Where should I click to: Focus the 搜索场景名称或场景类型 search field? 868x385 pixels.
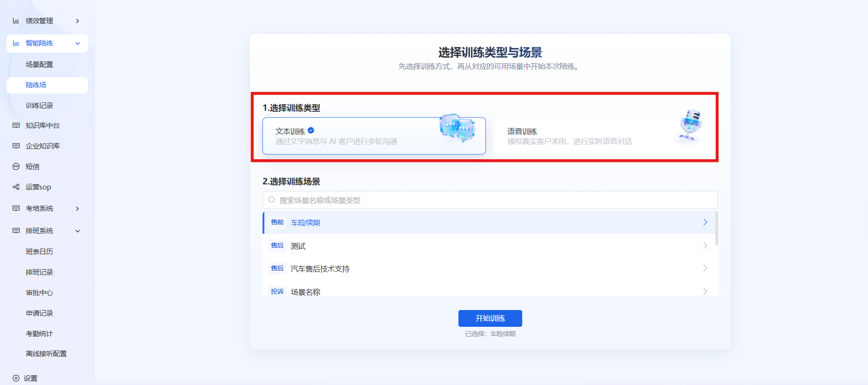490,200
